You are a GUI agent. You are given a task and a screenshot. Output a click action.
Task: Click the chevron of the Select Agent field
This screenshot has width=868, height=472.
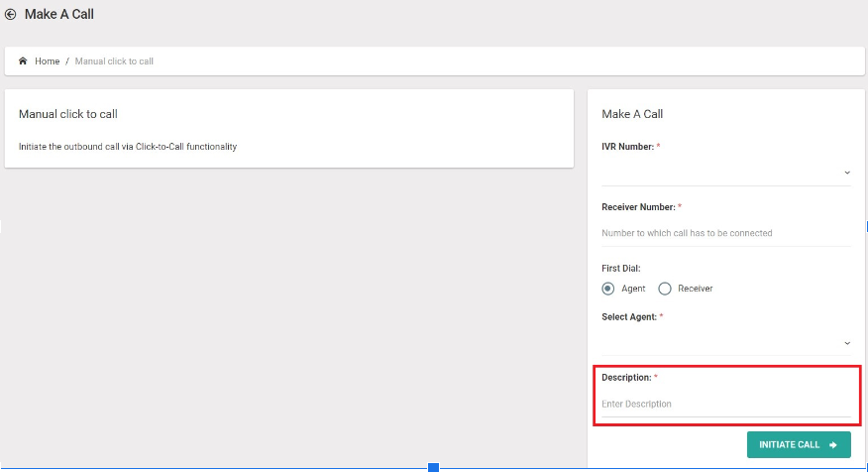[x=847, y=343]
